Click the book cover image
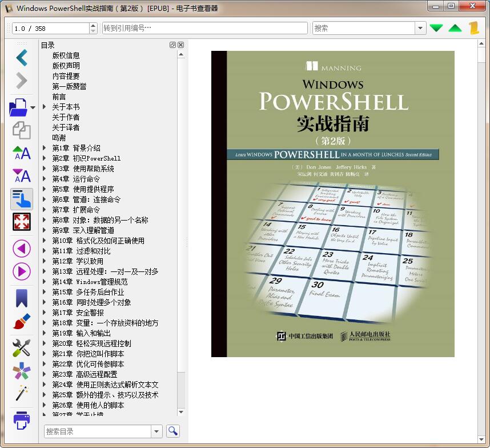Image resolution: width=490 pixels, height=448 pixels. tap(333, 204)
